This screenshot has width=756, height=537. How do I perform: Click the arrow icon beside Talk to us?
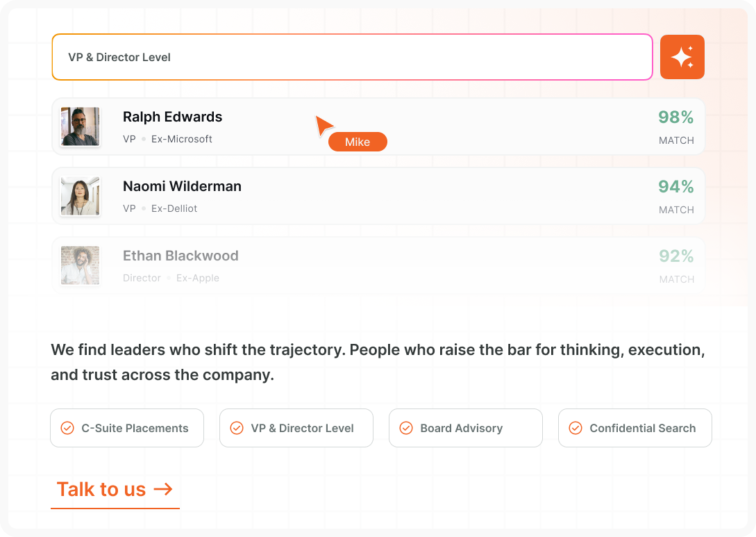coord(163,489)
